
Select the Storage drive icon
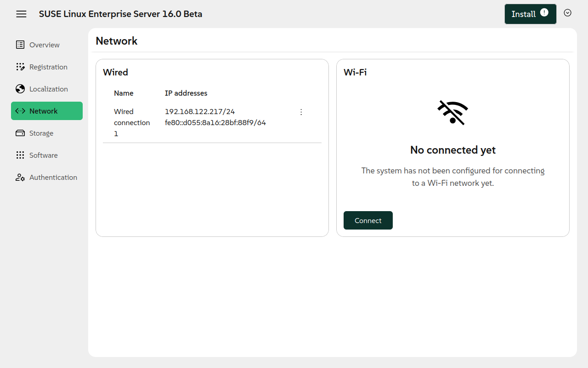click(20, 133)
